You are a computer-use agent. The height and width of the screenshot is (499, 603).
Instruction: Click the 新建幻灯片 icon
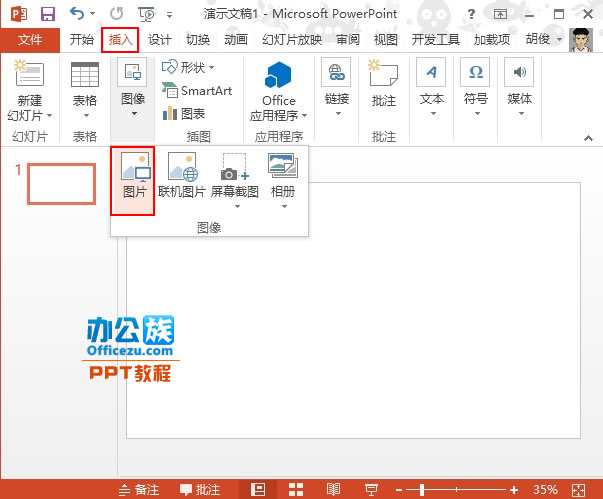coord(30,73)
